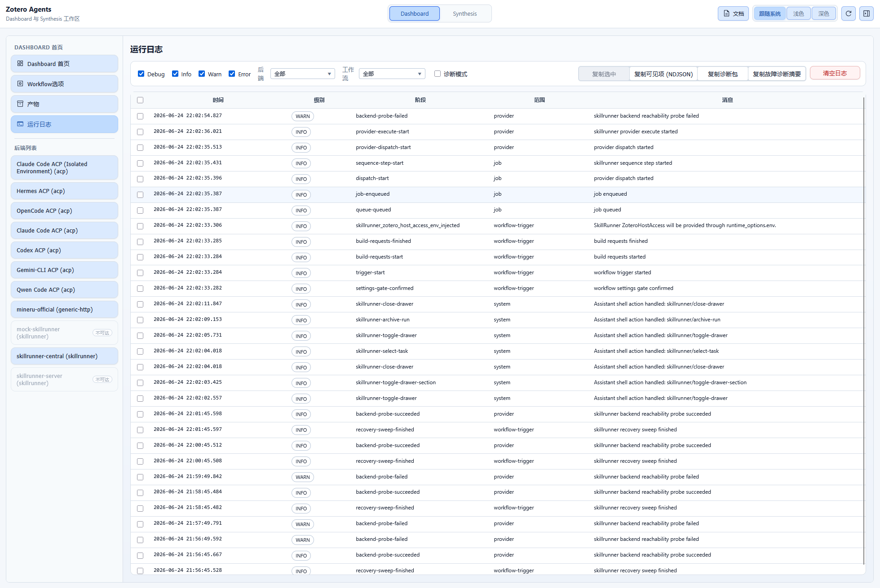Select Qwen Code ACP (acp) backend
Image resolution: width=880 pixels, height=588 pixels.
click(x=64, y=290)
